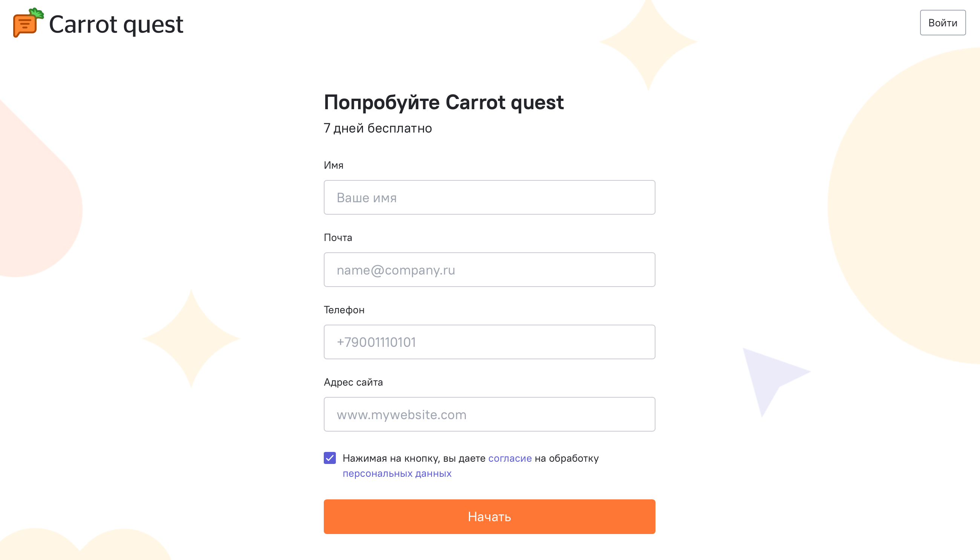The image size is (980, 560).
Task: Uncheck the personal data consent checkbox
Action: 329,458
